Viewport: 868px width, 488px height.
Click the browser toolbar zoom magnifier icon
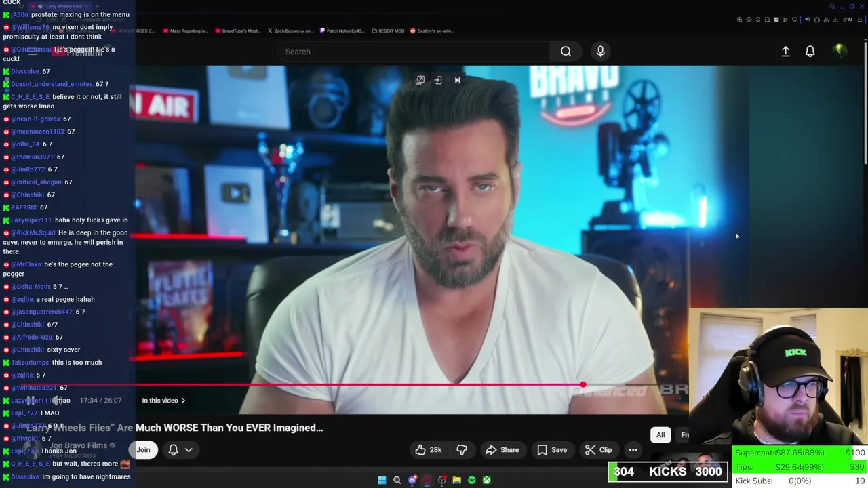(740, 20)
